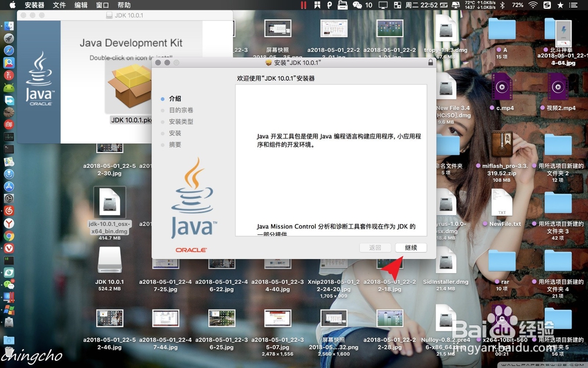This screenshot has width=588, height=368.
Task: Click the greyed 返回 button
Action: point(375,247)
